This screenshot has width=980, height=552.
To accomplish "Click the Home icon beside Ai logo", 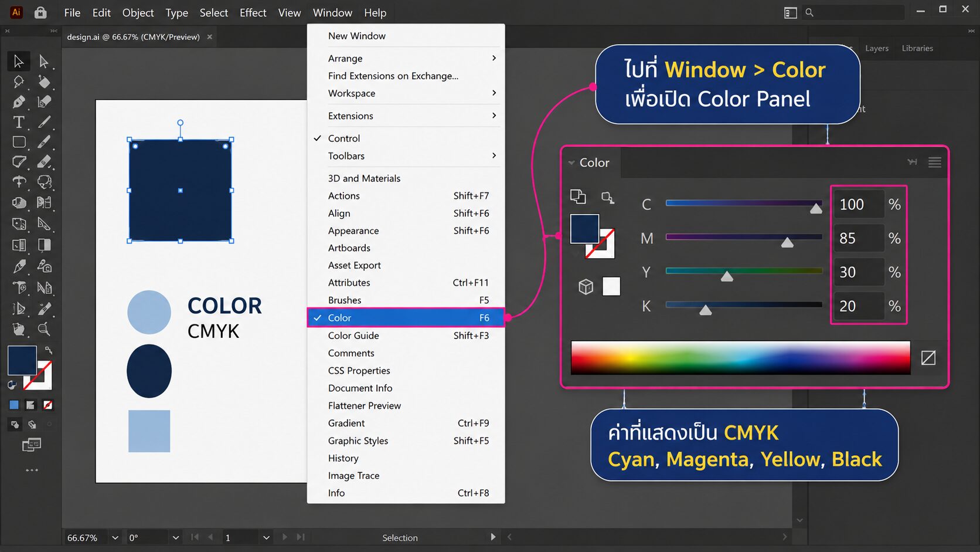I will click(x=40, y=12).
